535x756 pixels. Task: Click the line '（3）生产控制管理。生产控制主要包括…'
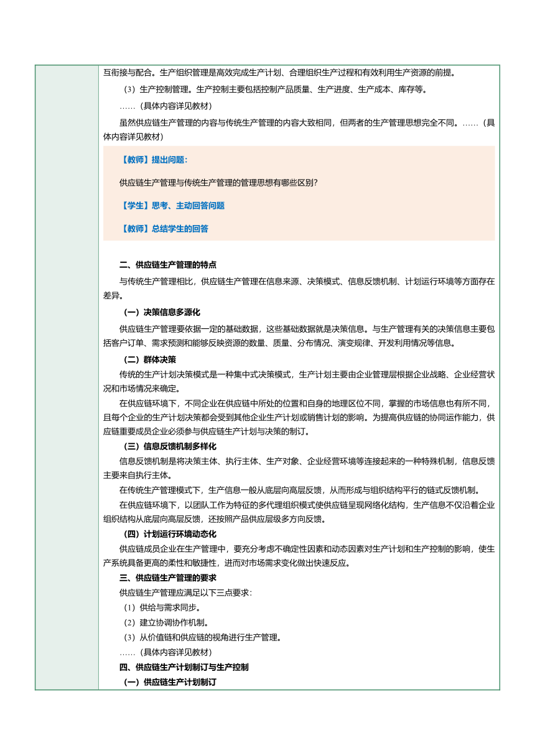pos(274,90)
